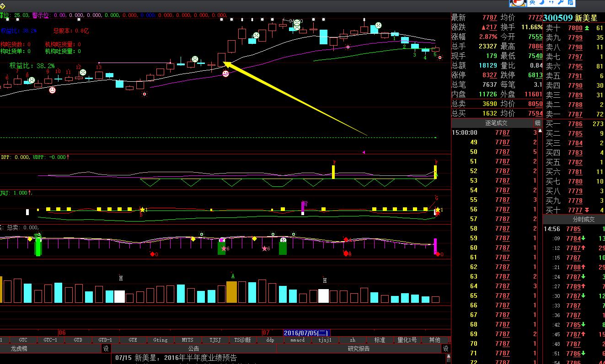Screen dimensions: 605x364
Task: Select the Gting indicator tab
Action: pyautogui.click(x=160, y=340)
